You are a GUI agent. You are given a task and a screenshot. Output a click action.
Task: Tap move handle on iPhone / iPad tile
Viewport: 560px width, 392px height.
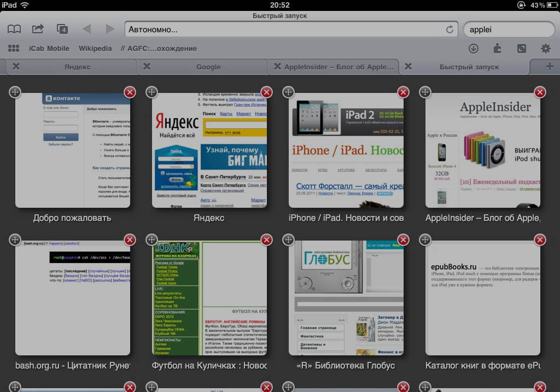(288, 92)
